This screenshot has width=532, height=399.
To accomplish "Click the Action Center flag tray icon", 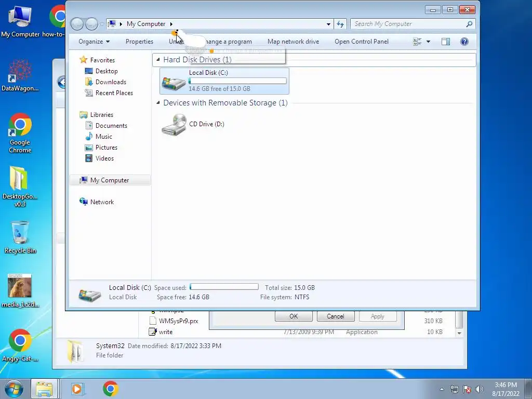I will tap(467, 389).
